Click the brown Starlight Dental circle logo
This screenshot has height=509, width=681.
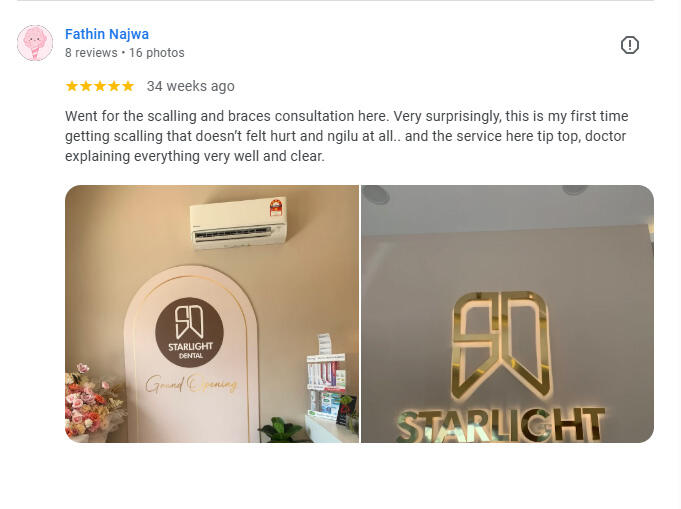pyautogui.click(x=189, y=332)
